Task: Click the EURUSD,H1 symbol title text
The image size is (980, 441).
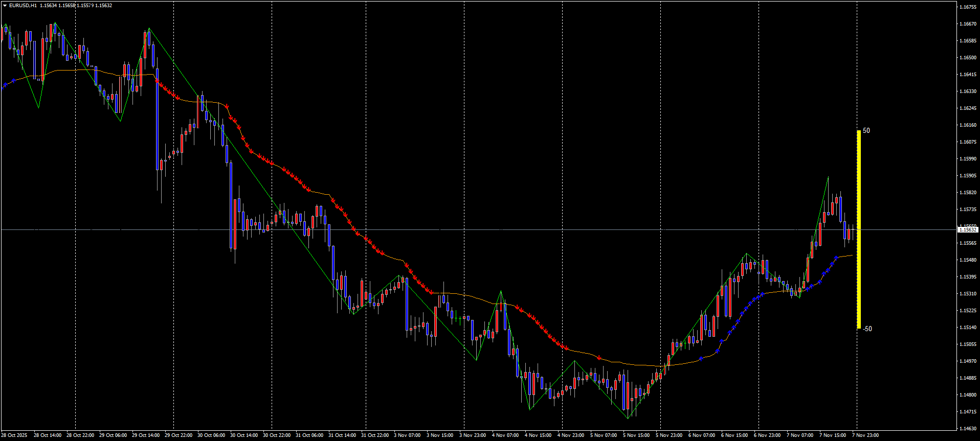Action: click(x=23, y=6)
